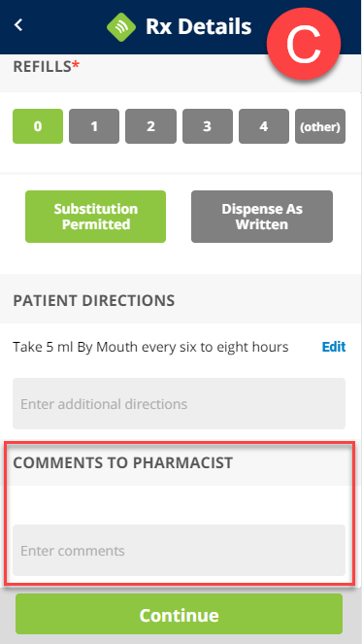Switch to Dispense As Written

coord(262,217)
